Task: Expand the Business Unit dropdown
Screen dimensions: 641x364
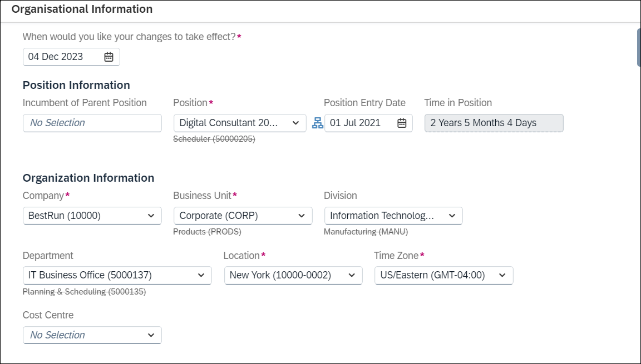Action: (x=301, y=216)
